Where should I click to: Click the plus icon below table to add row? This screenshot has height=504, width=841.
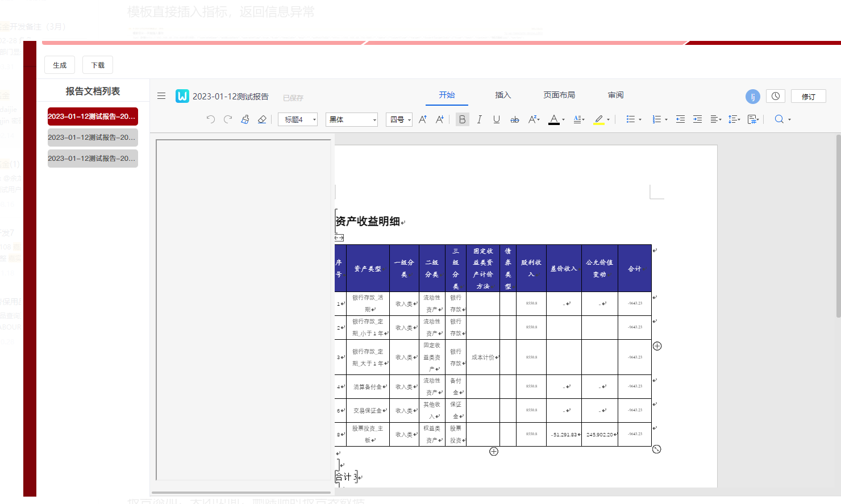[494, 451]
